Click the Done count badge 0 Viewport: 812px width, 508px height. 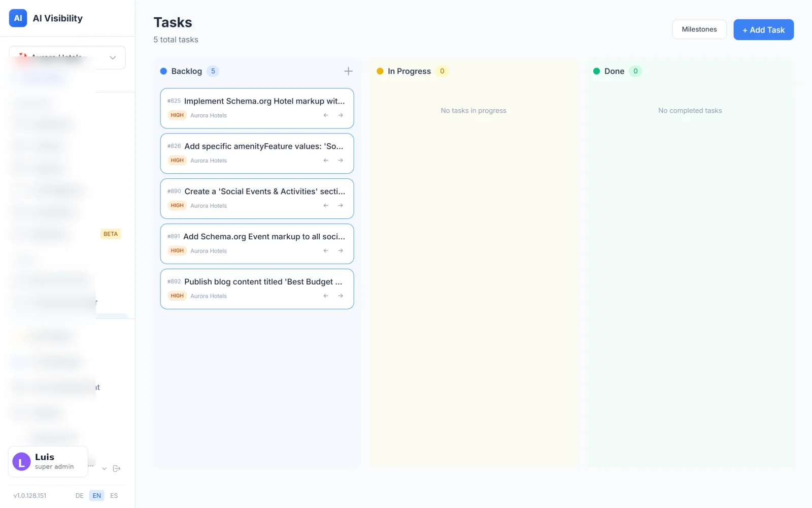tap(635, 71)
